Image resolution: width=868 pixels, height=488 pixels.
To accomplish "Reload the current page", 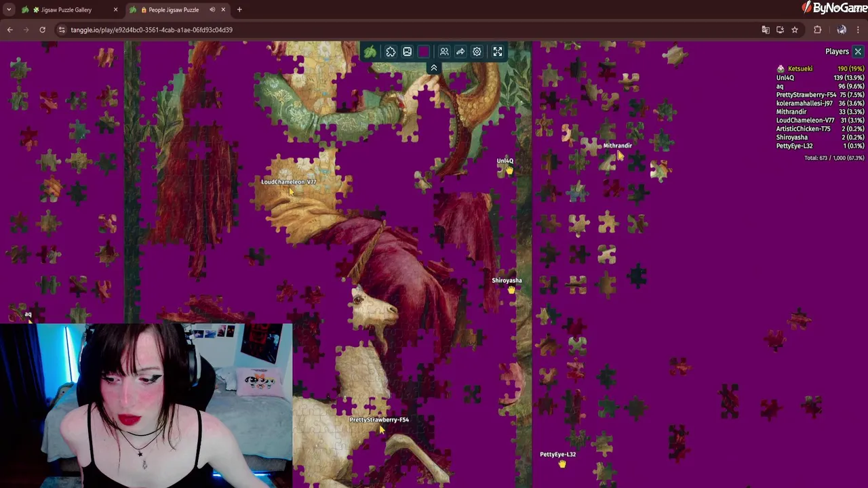I will click(x=42, y=30).
